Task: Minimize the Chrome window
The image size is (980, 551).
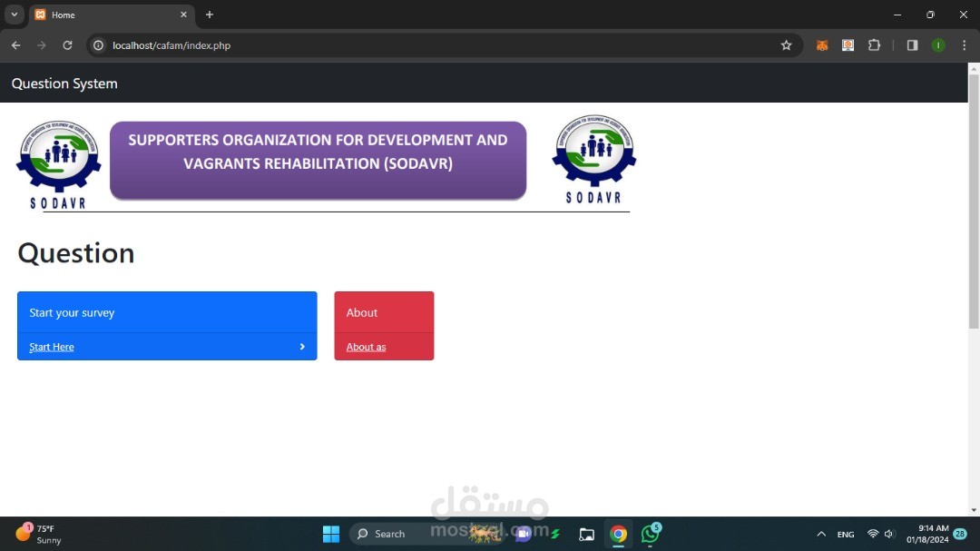Action: [897, 15]
